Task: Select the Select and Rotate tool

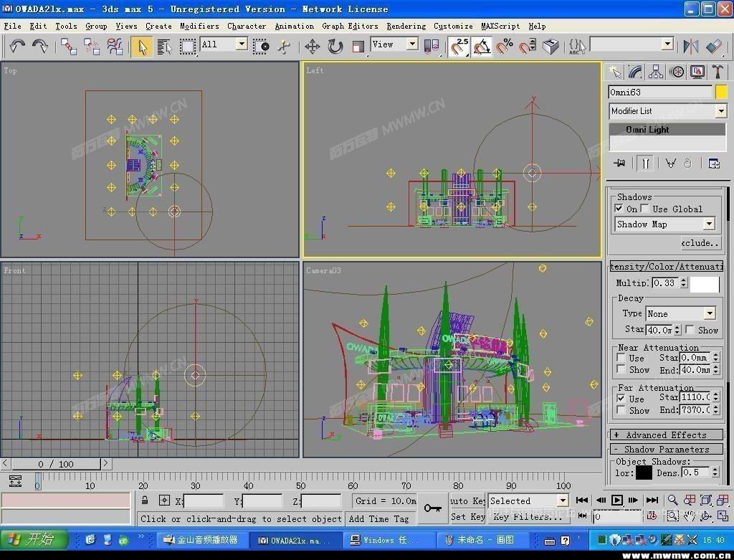Action: (335, 47)
